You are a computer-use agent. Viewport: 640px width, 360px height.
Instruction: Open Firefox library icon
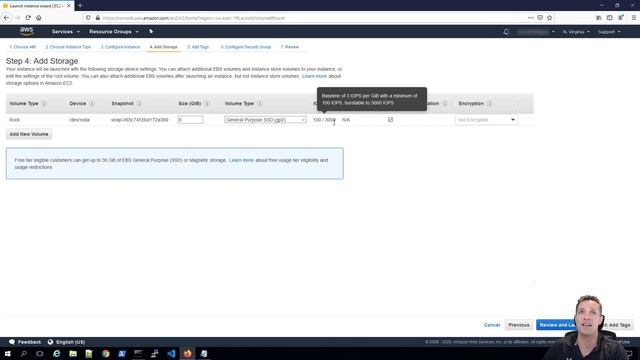599,18
